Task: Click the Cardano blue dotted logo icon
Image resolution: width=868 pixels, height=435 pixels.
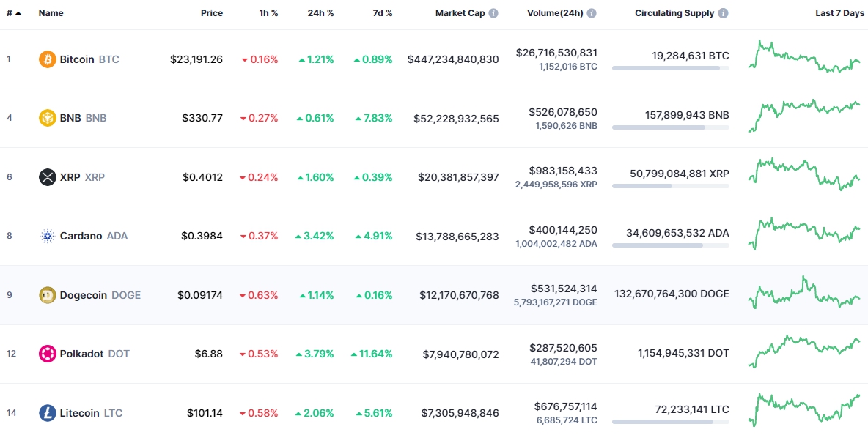Action: click(48, 236)
